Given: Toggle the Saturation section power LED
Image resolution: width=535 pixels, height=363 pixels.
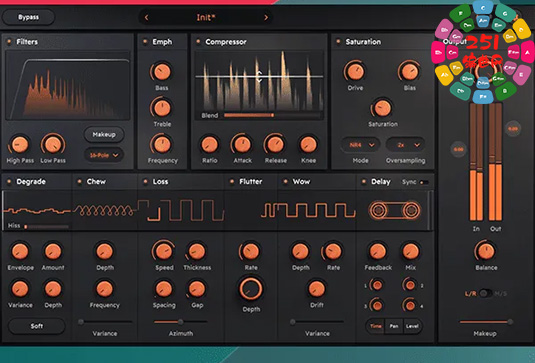Looking at the screenshot, I should [338, 42].
